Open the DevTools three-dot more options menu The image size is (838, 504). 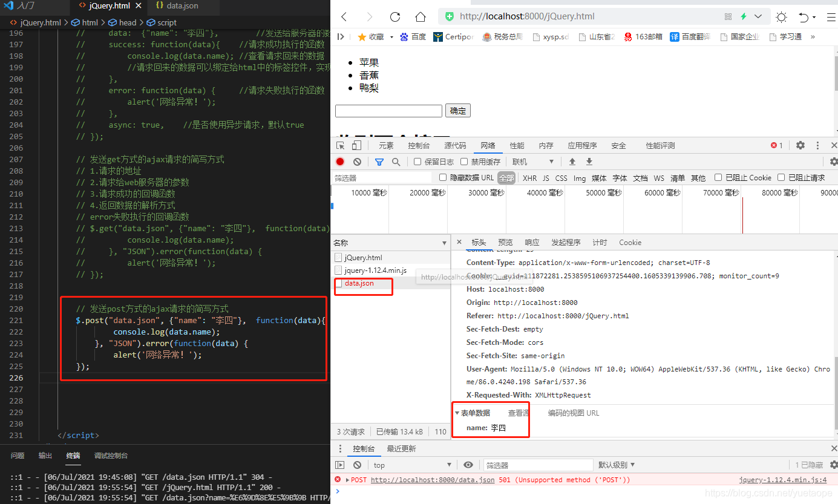pyautogui.click(x=817, y=145)
